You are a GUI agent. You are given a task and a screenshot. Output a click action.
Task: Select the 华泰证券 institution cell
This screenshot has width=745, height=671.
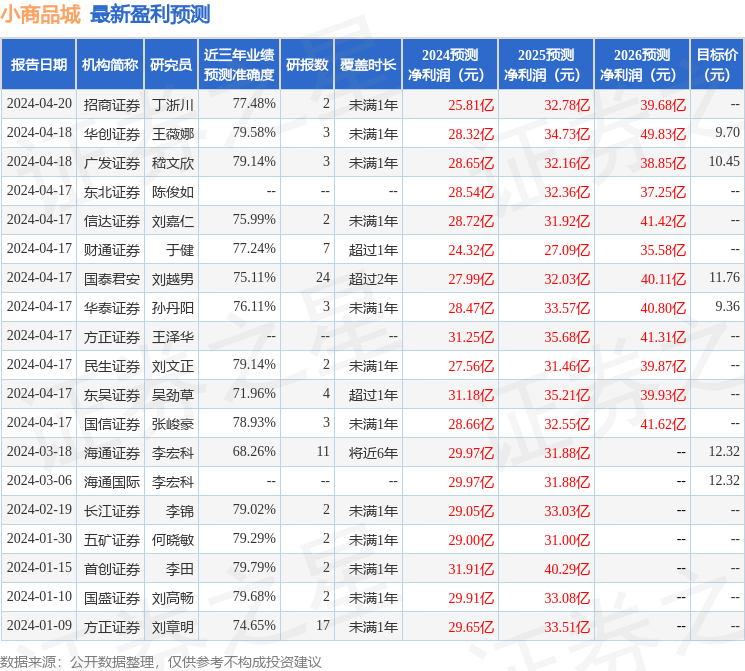(112, 308)
